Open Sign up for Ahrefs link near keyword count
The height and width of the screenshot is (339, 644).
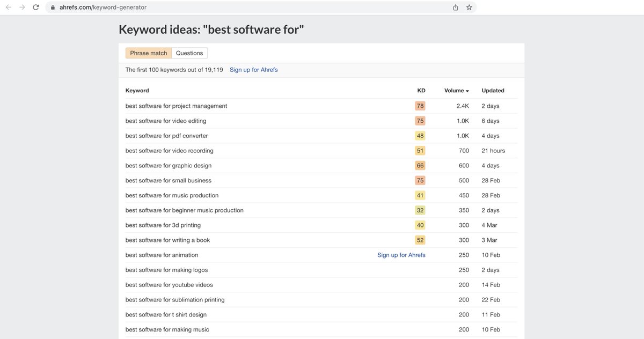click(x=253, y=70)
